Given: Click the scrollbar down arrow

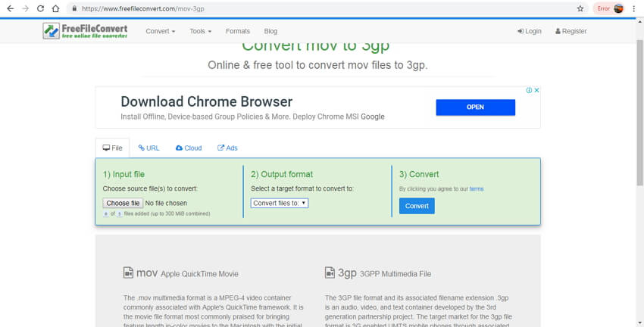Looking at the screenshot, I should point(640,324).
